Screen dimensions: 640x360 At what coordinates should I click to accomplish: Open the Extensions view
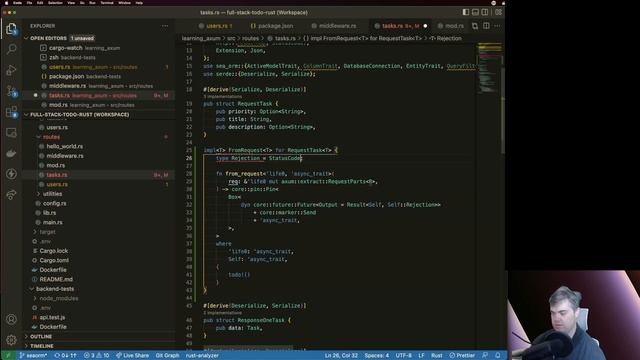tap(11, 112)
